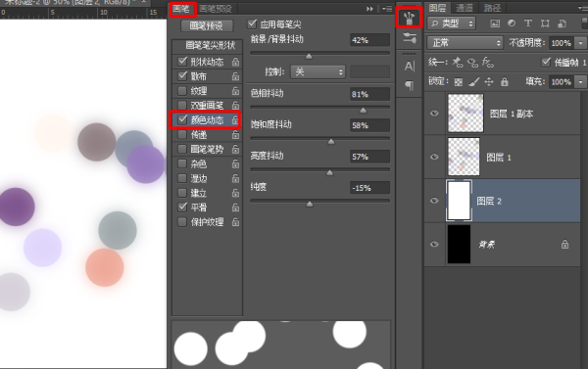588x369 pixels.
Task: Click the lock icon on 背景 layer
Action: [x=564, y=245]
